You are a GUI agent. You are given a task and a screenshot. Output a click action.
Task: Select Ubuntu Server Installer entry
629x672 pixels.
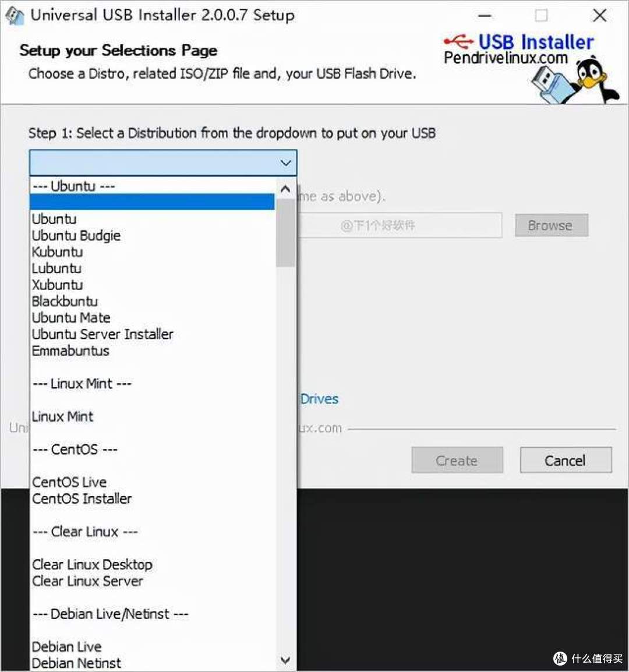pos(152,334)
